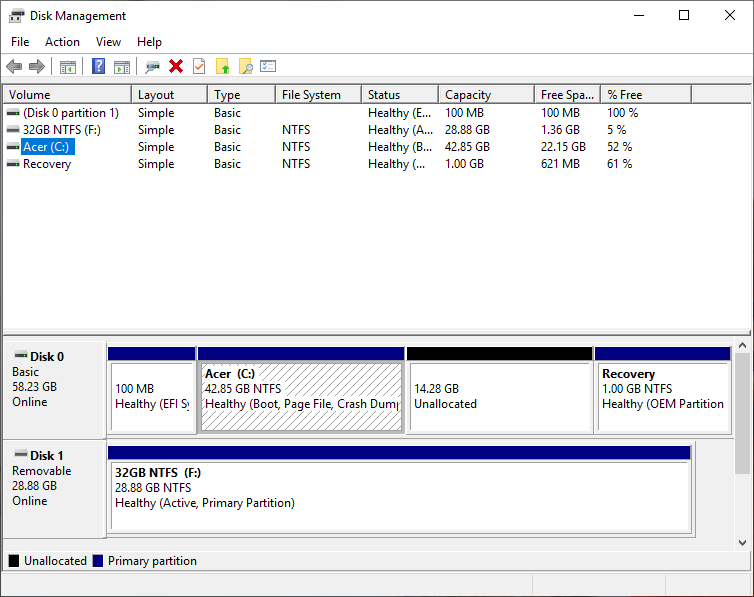Minimize the Disk Management window

[x=639, y=15]
